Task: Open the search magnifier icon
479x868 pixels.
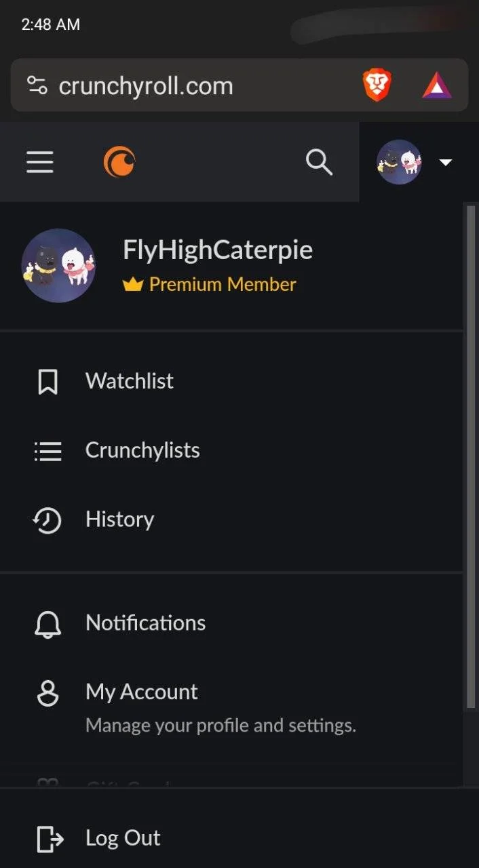Action: (x=319, y=162)
